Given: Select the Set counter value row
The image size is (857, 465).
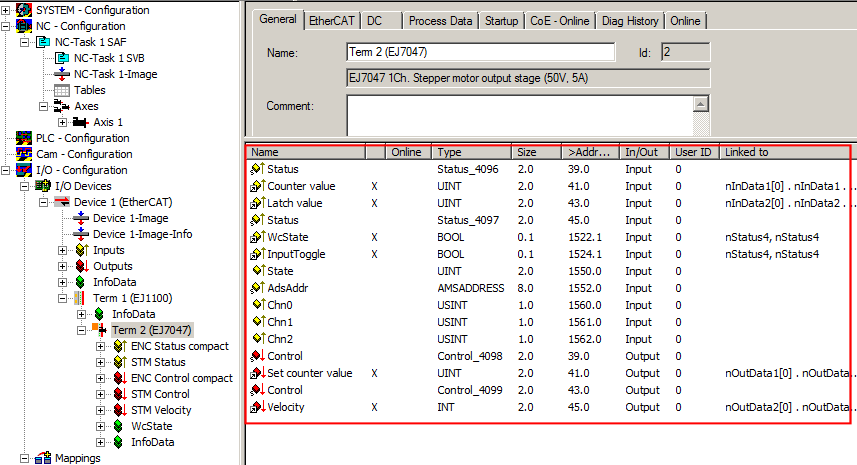Looking at the screenshot, I should [x=548, y=373].
